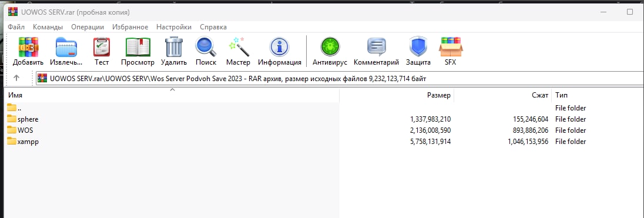Show archive Информация
This screenshot has height=218, width=644.
279,51
